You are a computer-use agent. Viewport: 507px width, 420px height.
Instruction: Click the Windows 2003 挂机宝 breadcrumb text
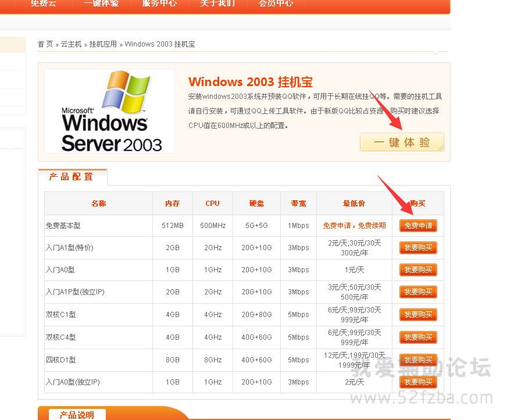coord(160,44)
